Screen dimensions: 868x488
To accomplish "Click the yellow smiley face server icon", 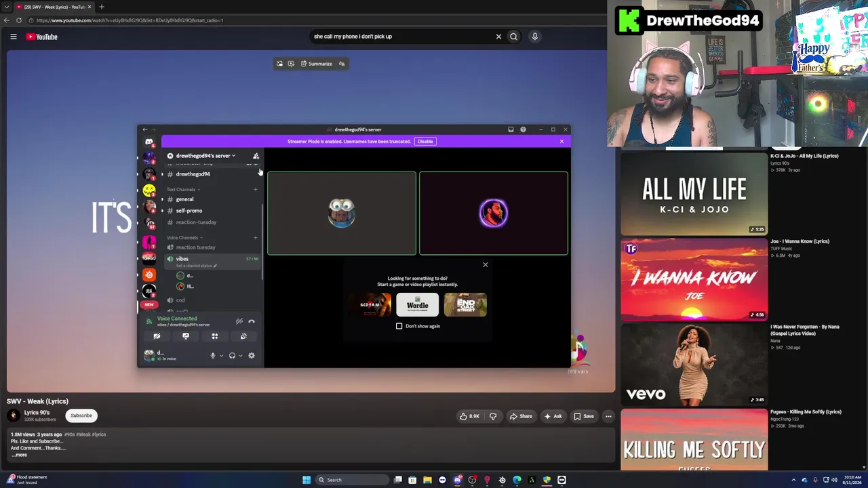I will pos(149,191).
